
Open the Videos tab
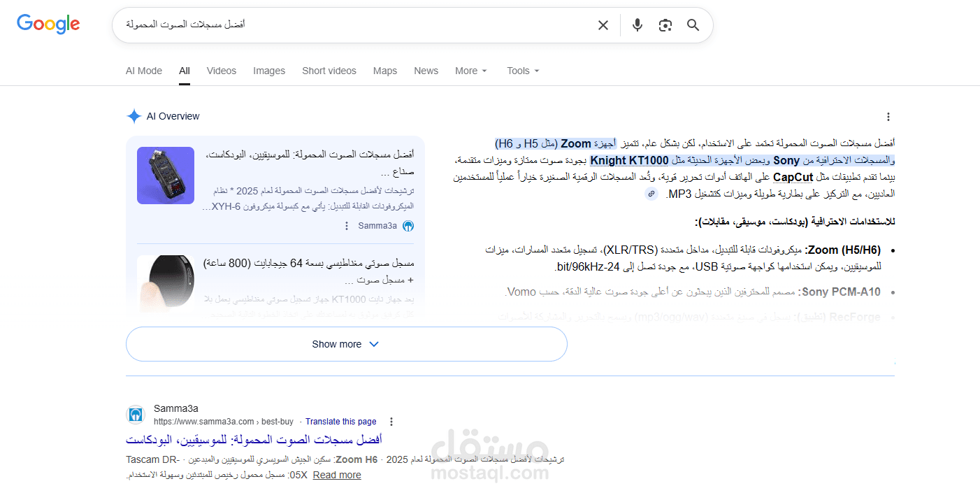click(222, 71)
